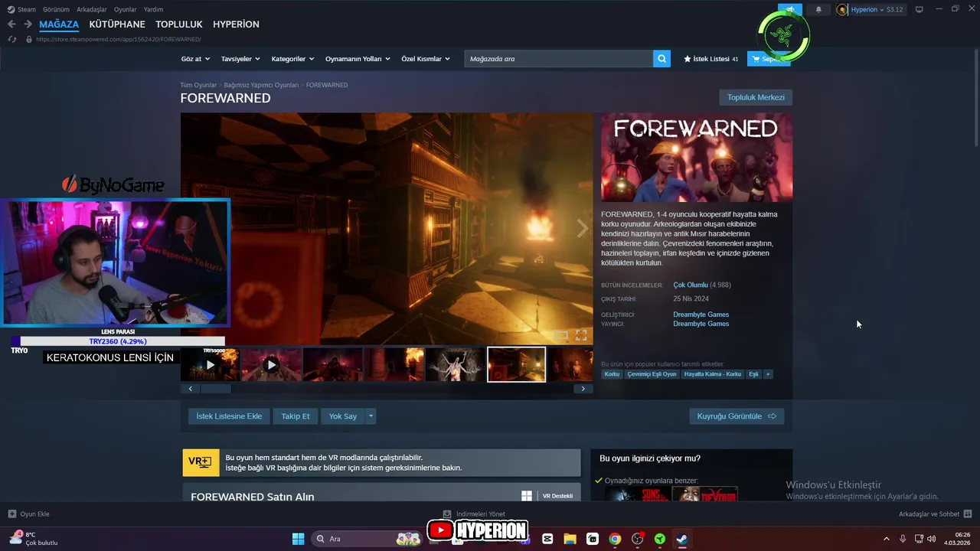Image resolution: width=980 pixels, height=551 pixels.
Task: Open OBS Studio from the taskbar
Action: (x=637, y=539)
